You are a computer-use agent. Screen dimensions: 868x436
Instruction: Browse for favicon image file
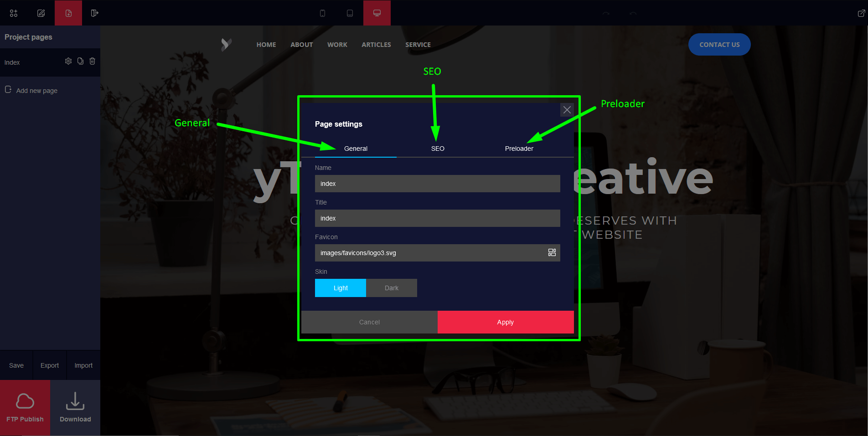552,253
